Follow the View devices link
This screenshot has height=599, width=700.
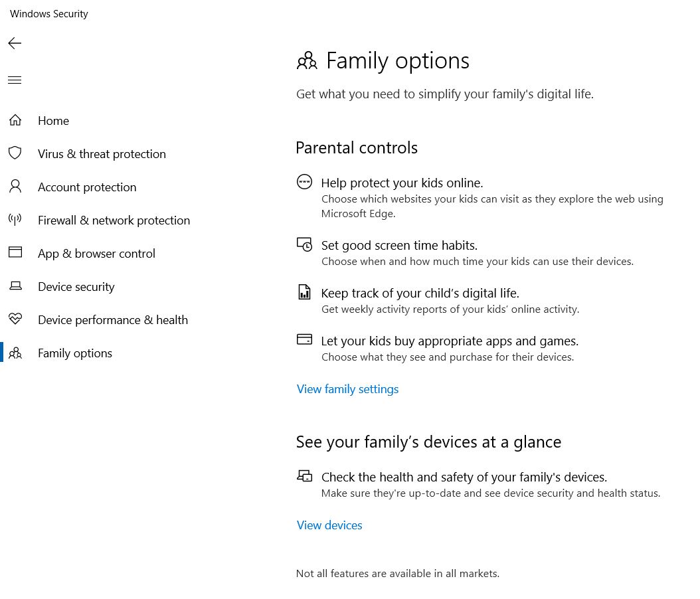(329, 525)
